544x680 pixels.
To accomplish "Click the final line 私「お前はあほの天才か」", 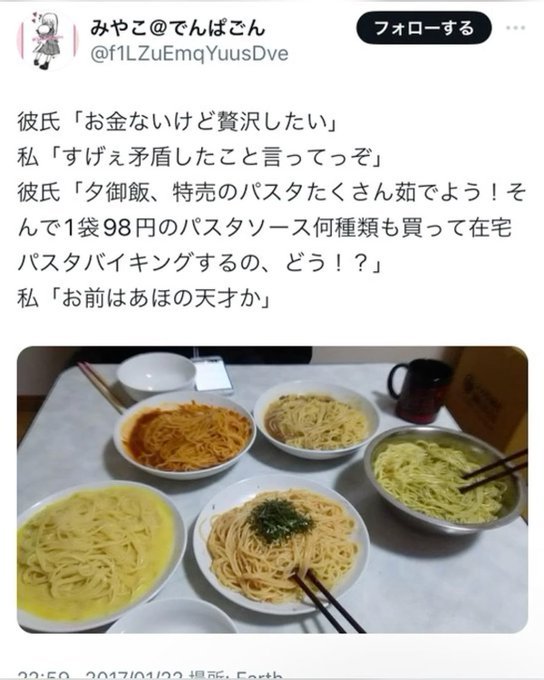I will click(144, 299).
